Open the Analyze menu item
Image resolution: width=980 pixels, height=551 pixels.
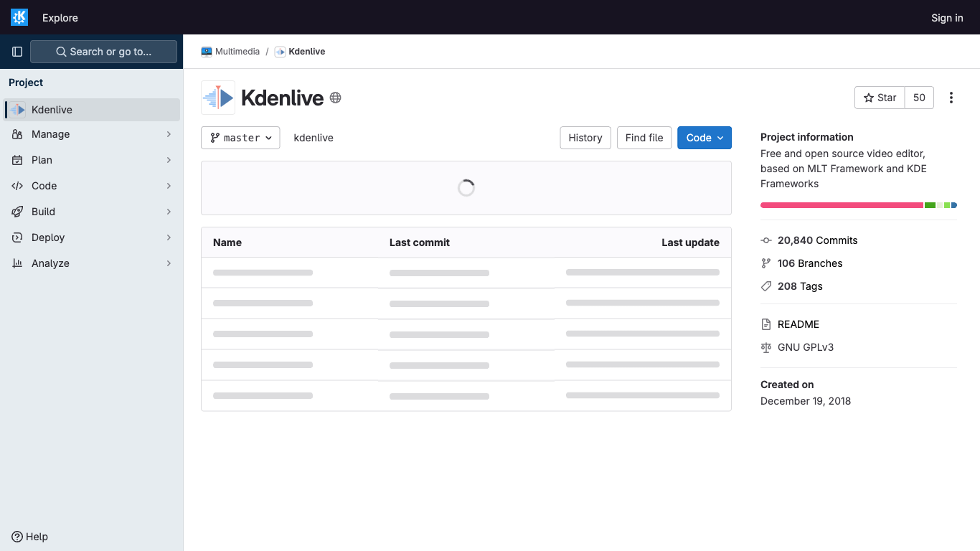pos(92,263)
